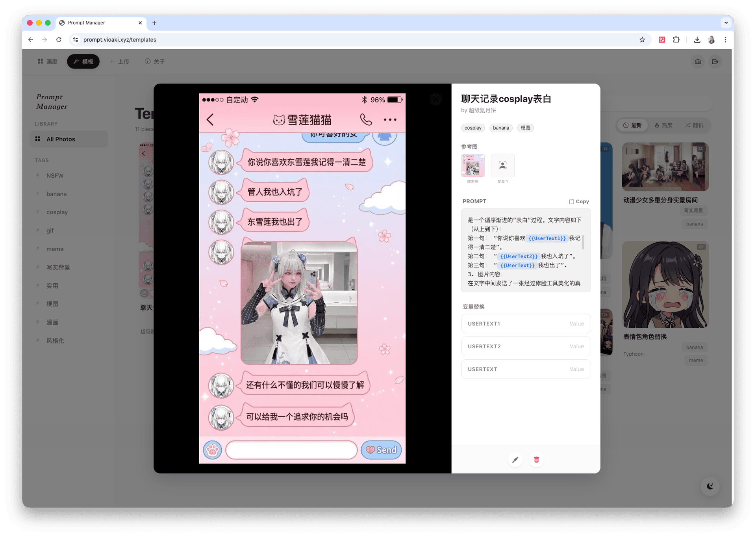Focus the USERTEXT2 value field
This screenshot has height=537, width=756.
point(526,346)
